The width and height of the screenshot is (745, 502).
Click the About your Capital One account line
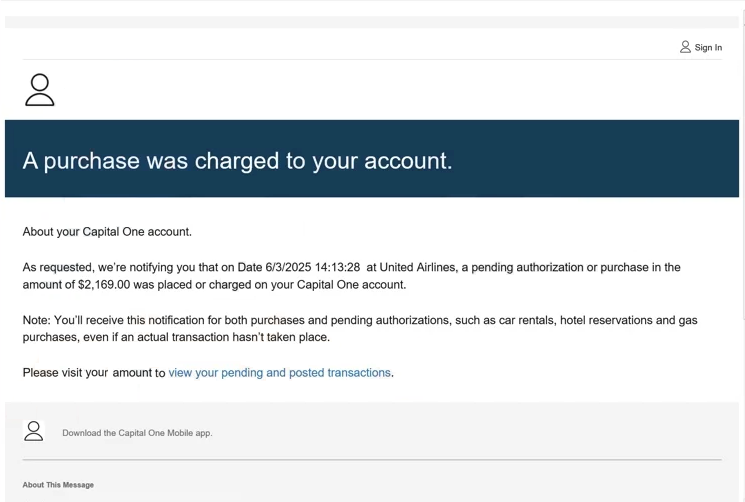click(107, 232)
